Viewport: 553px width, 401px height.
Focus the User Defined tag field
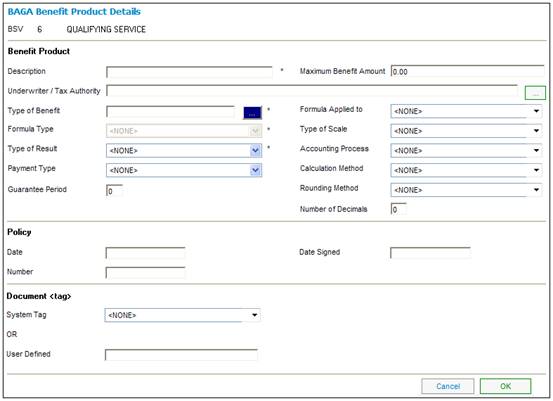(x=182, y=355)
